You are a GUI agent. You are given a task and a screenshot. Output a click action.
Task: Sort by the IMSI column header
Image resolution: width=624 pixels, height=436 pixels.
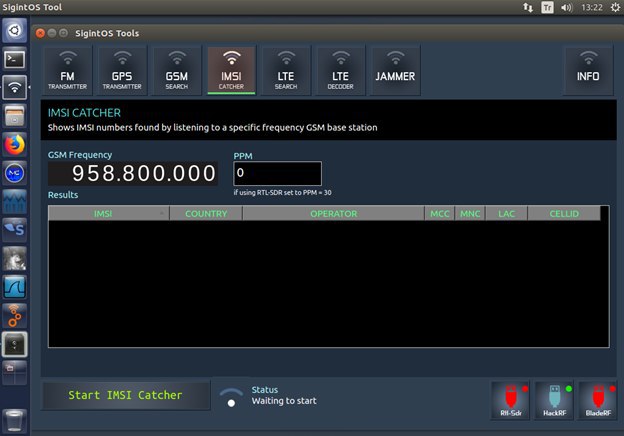(x=108, y=214)
